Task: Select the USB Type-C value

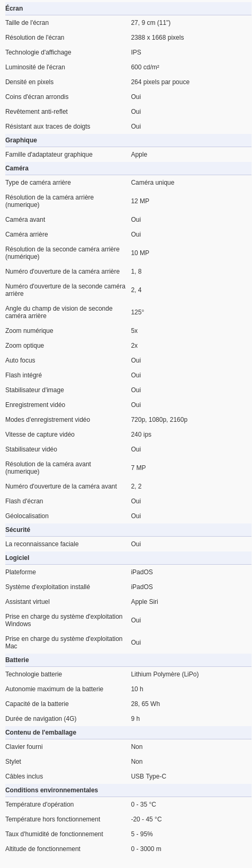Action: point(149,776)
